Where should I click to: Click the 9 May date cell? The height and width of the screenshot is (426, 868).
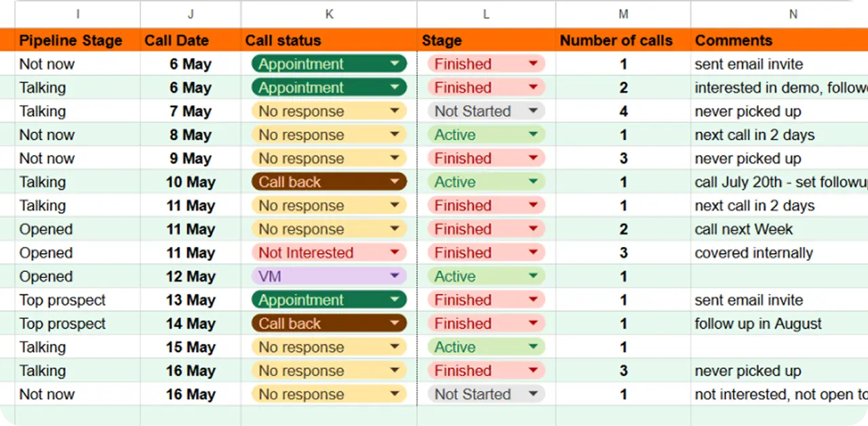[191, 159]
